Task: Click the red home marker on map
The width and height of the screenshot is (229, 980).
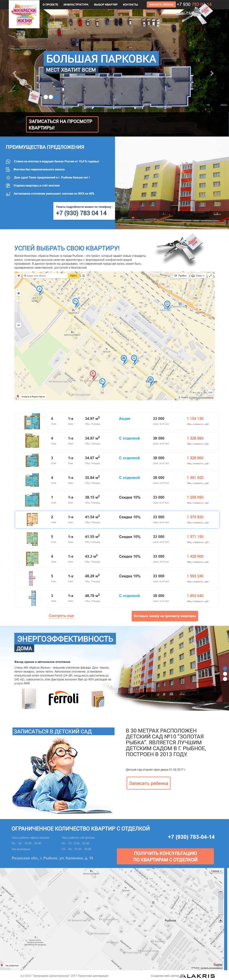Action: tap(92, 374)
